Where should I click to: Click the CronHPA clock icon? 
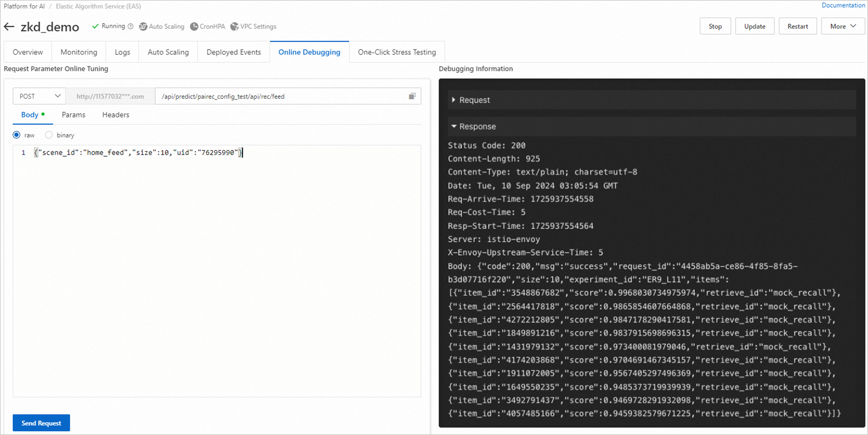(194, 27)
